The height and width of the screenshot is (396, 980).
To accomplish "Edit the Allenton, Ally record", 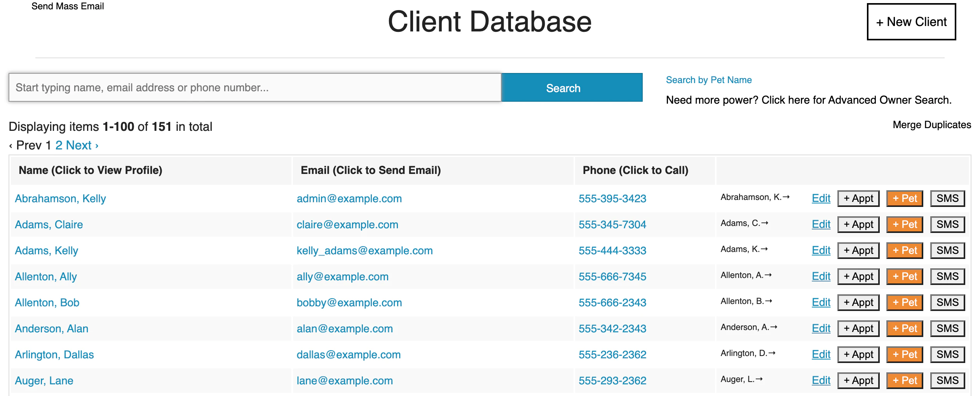I will tap(821, 276).
